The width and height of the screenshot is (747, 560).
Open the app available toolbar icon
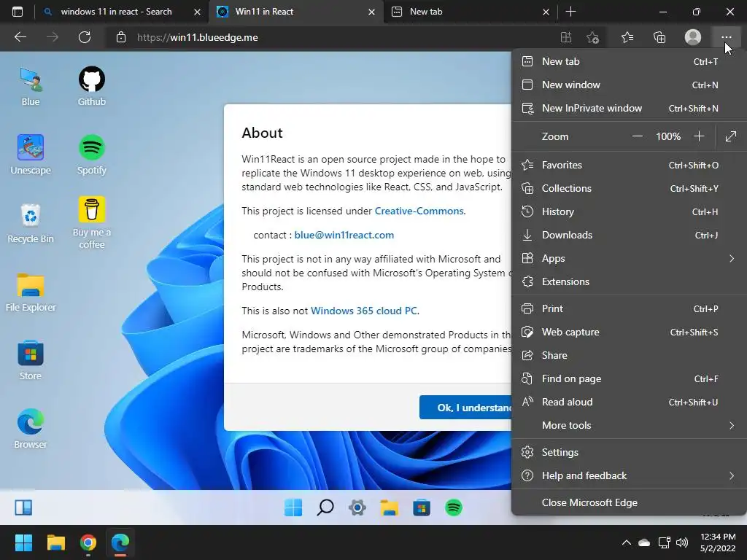[566, 37]
